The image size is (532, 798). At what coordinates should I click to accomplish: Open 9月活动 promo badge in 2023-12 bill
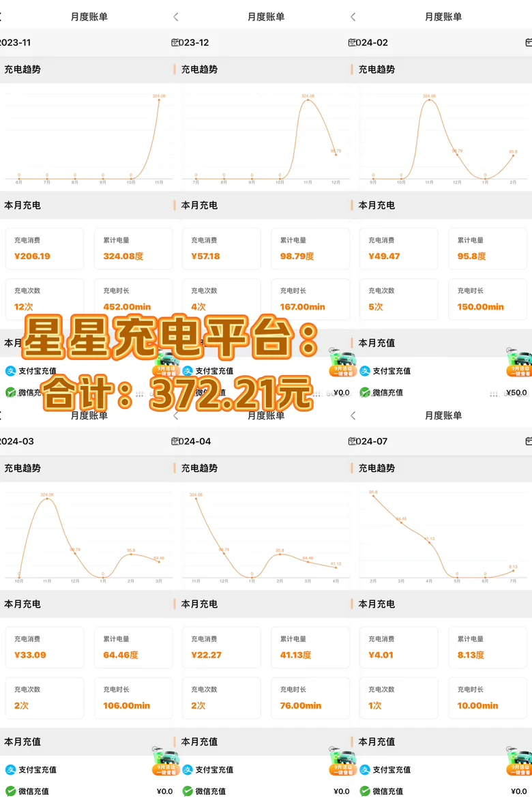[x=342, y=362]
